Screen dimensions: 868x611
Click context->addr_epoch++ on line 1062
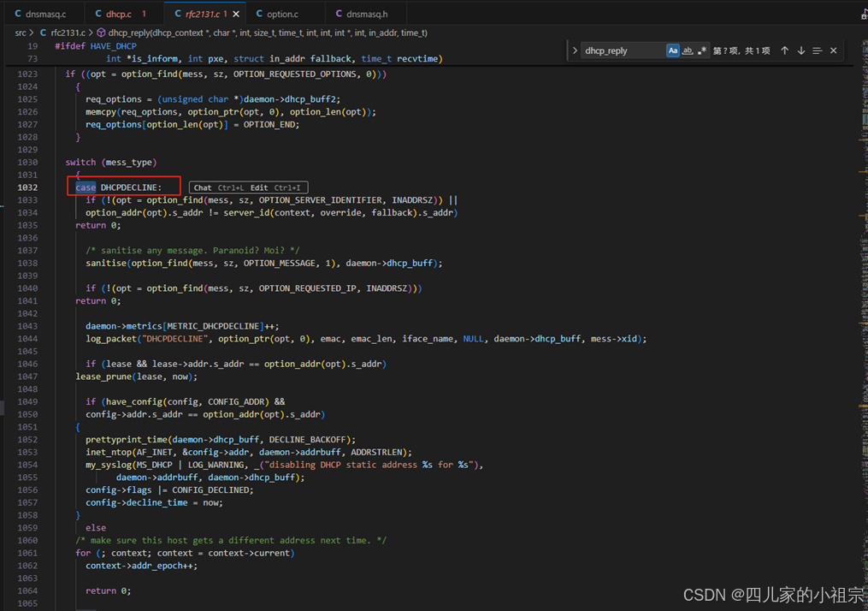point(139,566)
